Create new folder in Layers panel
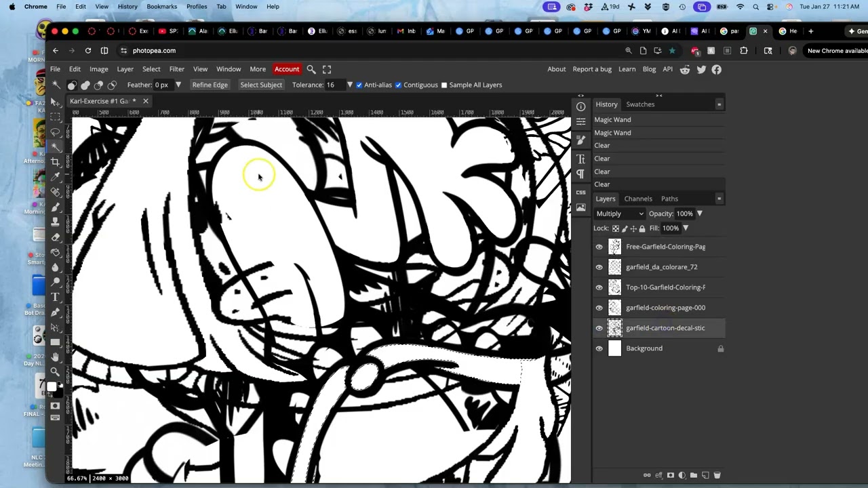The image size is (868, 488). pyautogui.click(x=694, y=475)
